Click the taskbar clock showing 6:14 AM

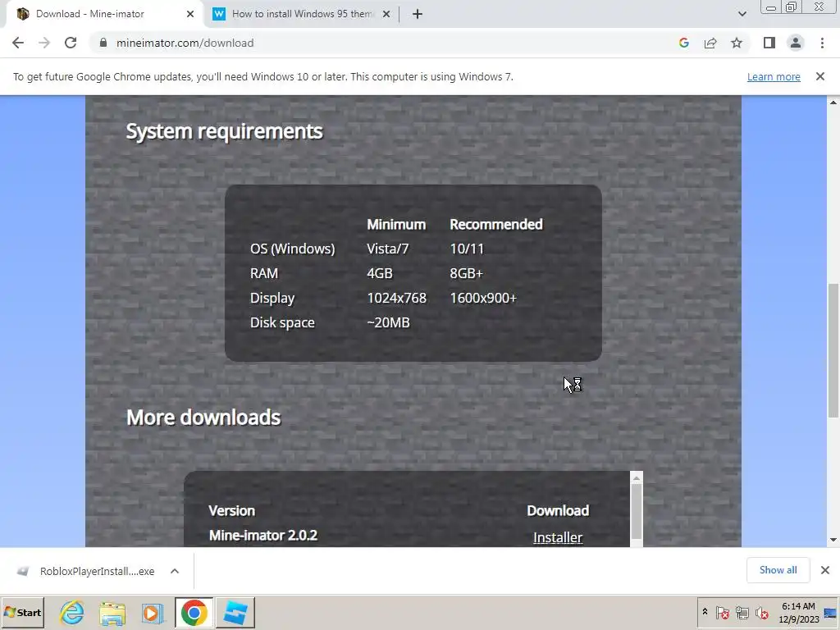click(799, 612)
